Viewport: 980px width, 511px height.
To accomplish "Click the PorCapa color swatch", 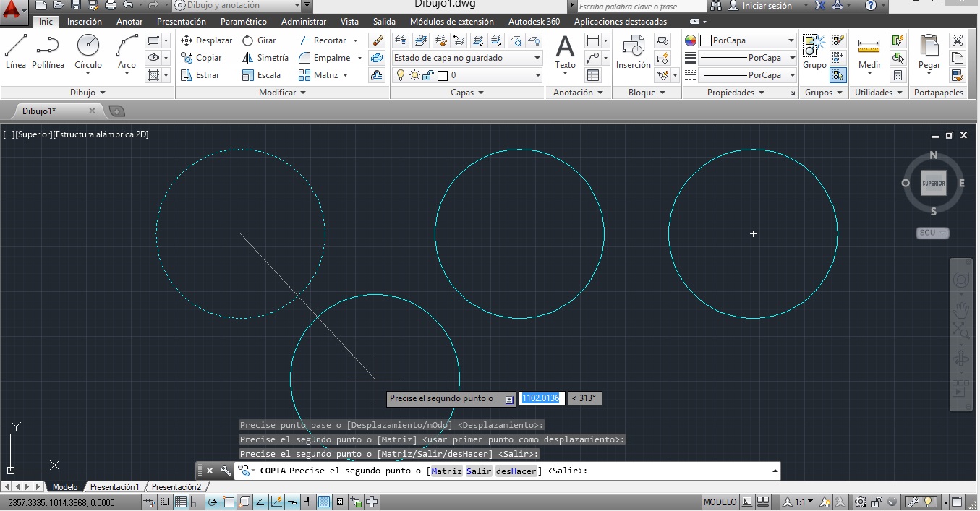I will coord(706,40).
